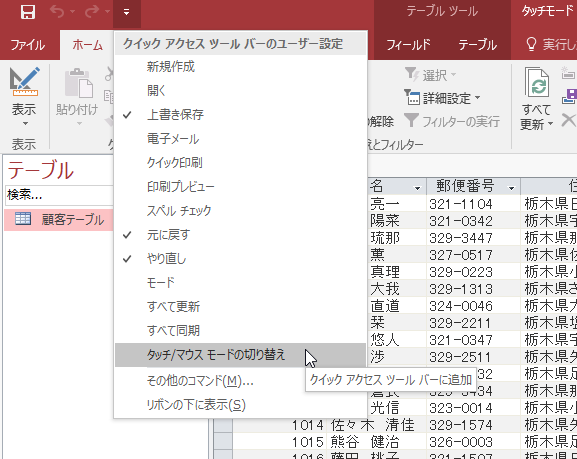
Task: Switch to the テーブル ribbon tab
Action: (x=478, y=45)
